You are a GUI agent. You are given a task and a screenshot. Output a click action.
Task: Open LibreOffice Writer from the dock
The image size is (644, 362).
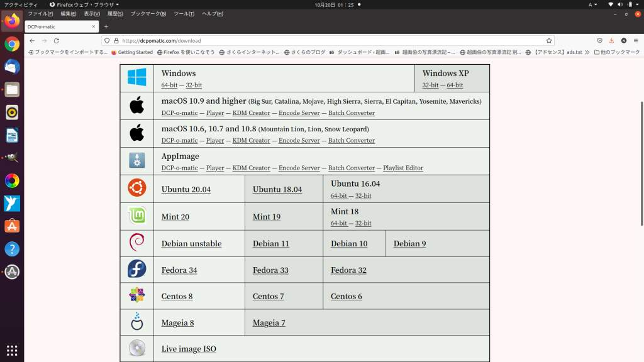tap(12, 135)
